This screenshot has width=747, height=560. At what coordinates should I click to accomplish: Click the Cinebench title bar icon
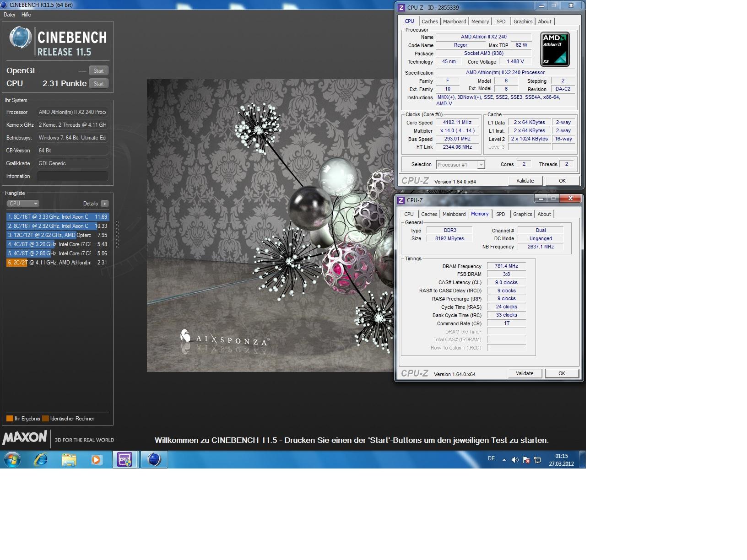pos(4,5)
